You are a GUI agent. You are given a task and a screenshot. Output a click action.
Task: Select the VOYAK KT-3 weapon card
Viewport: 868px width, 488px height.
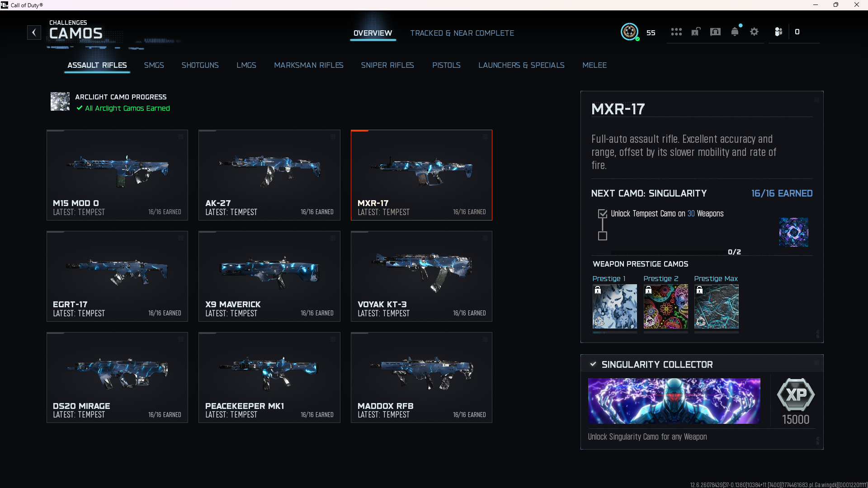click(x=421, y=276)
